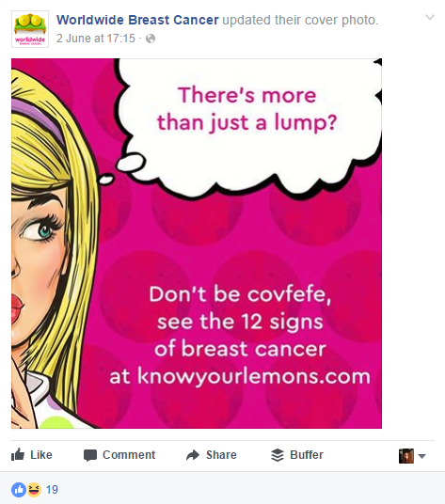Image resolution: width=445 pixels, height=504 pixels.
Task: Click the laughing Haha reaction emoji
Action: 34,490
